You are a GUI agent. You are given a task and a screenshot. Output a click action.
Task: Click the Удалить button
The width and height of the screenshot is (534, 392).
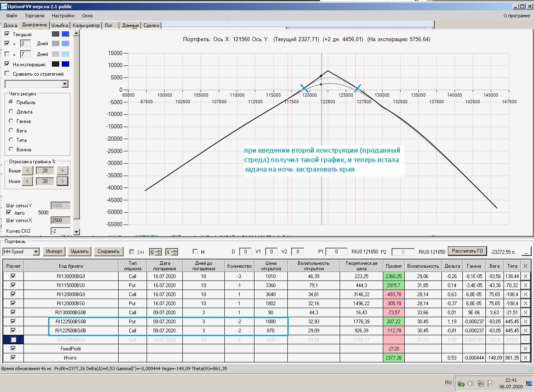pos(79,251)
